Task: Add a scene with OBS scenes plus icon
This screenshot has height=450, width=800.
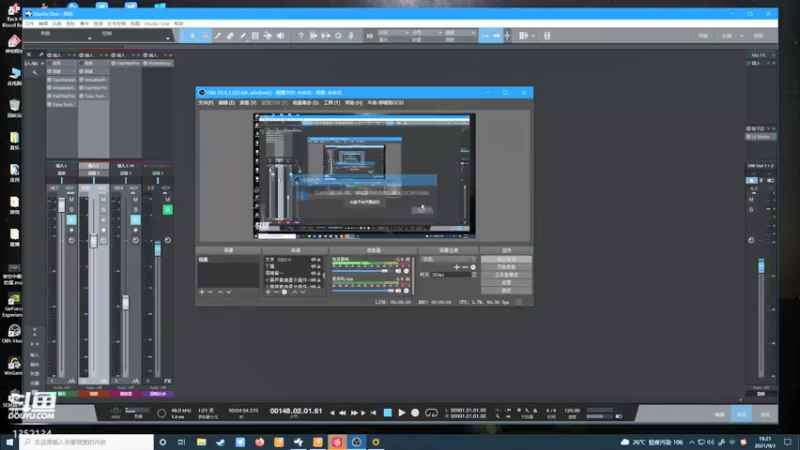Action: point(202,292)
